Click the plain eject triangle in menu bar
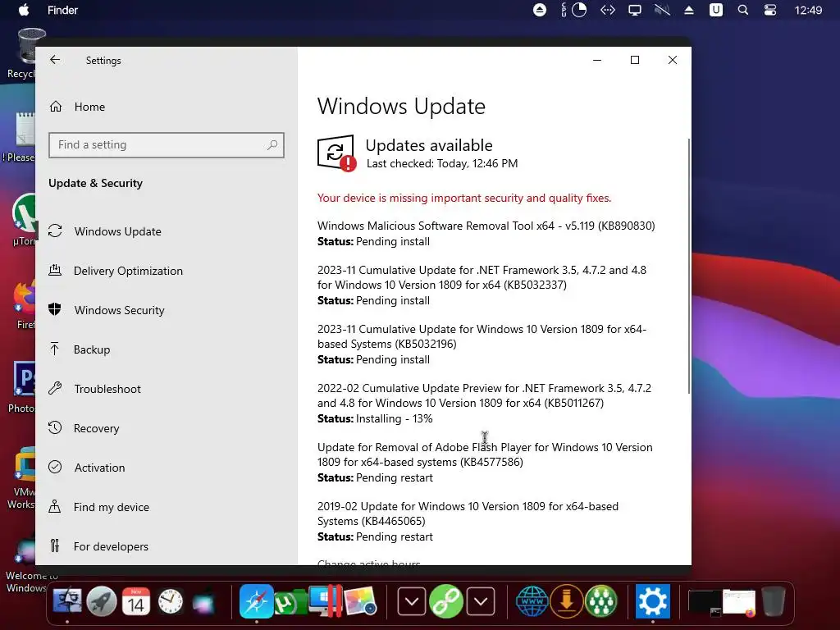The image size is (840, 630). click(689, 10)
